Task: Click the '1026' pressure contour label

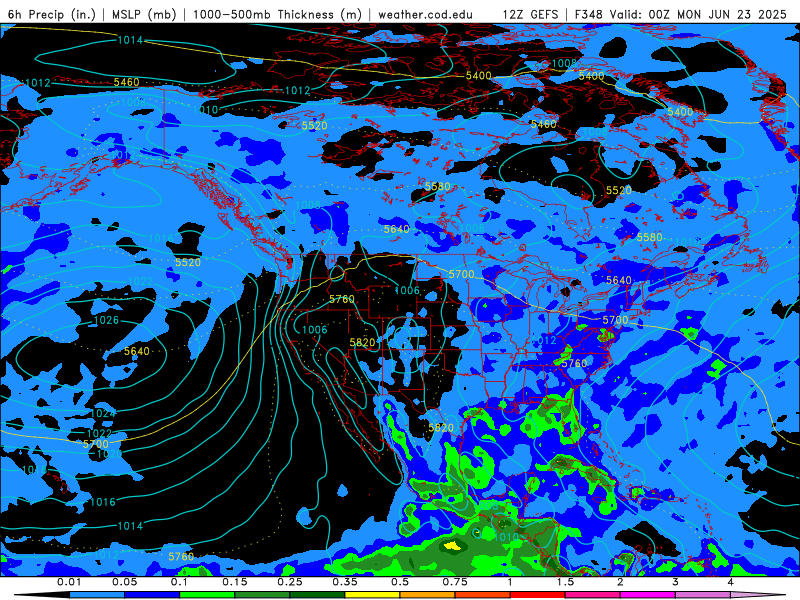Action: pos(107,320)
